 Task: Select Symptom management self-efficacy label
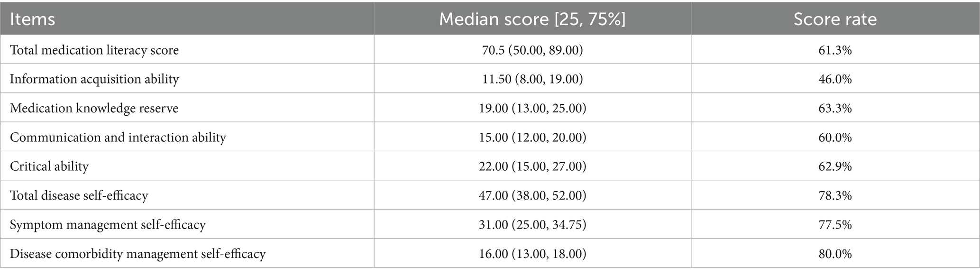click(x=108, y=224)
